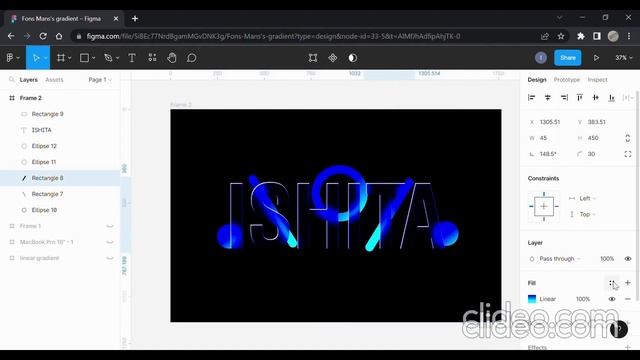Switch to the Assets tab
Screen dimensions: 640x360
(54, 80)
